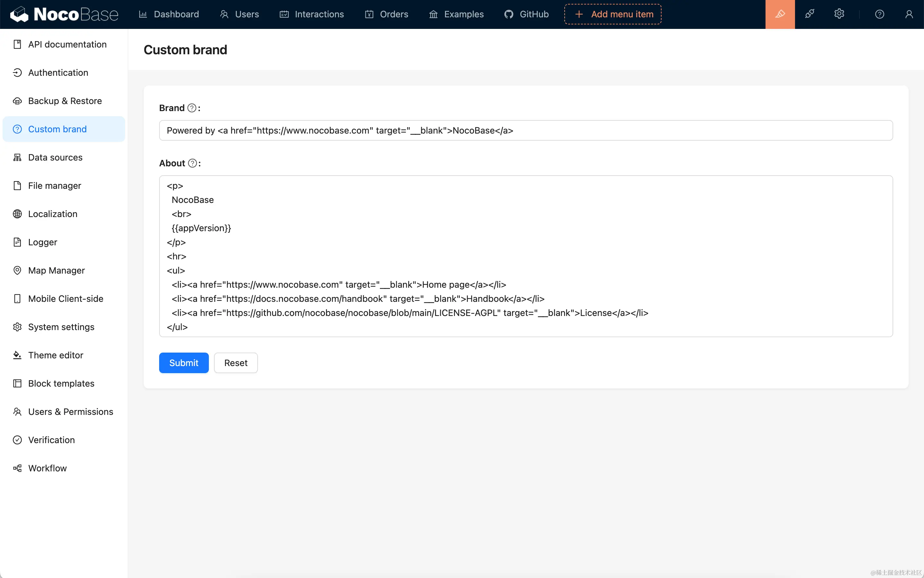The image size is (924, 578).
Task: Click the Brand help tooltip icon
Action: 192,108
